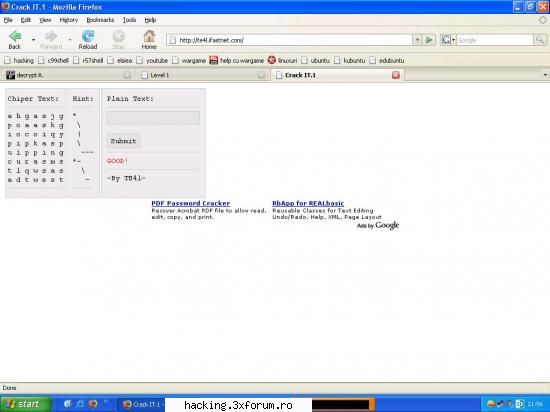This screenshot has width=550, height=412.
Task: Open the search engine selector dropdown
Action: (x=448, y=40)
